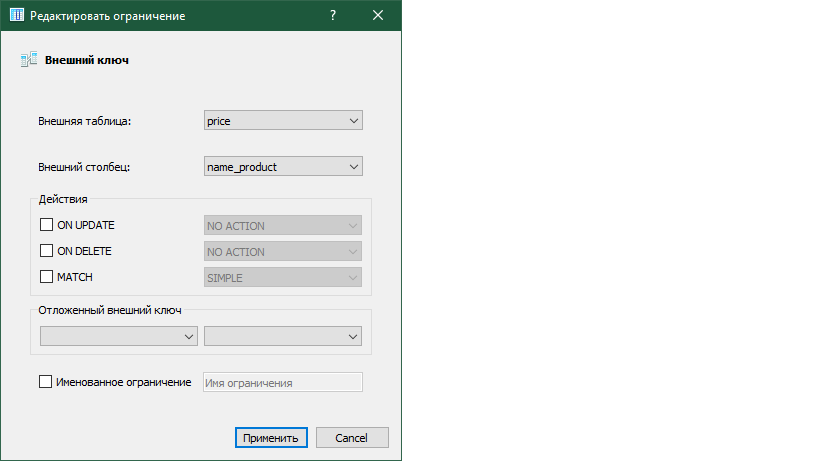This screenshot has width=819, height=461.
Task: Click the Действия group label
Action: (63, 199)
